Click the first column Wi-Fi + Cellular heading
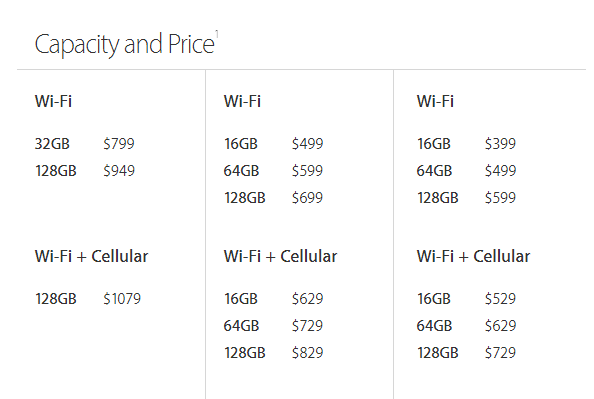This screenshot has height=399, width=594. click(91, 257)
